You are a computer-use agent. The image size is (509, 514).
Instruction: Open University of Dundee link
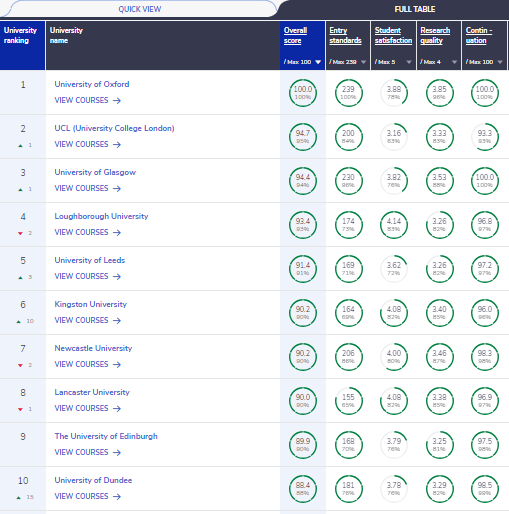pos(93,480)
